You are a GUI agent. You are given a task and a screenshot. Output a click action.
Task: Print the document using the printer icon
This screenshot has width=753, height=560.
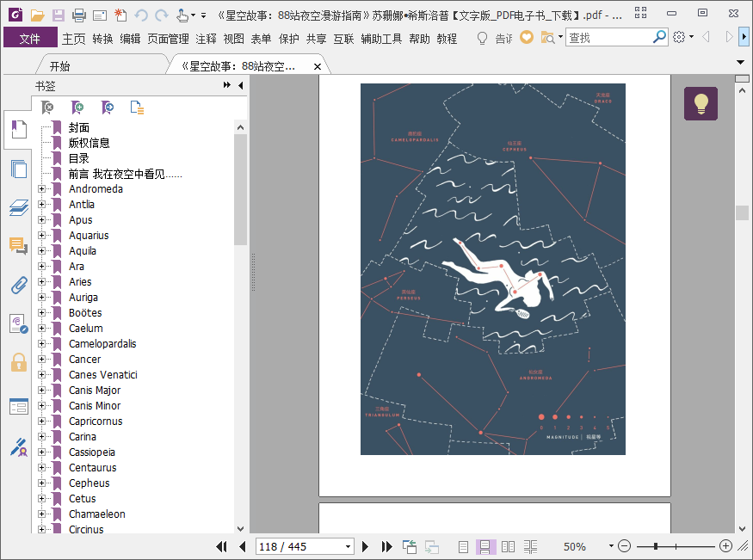[79, 15]
